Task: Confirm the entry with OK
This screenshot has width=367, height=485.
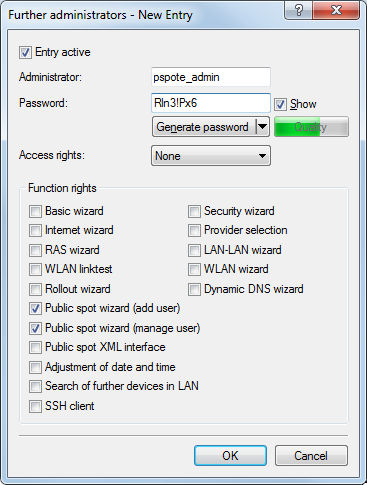Action: (230, 456)
